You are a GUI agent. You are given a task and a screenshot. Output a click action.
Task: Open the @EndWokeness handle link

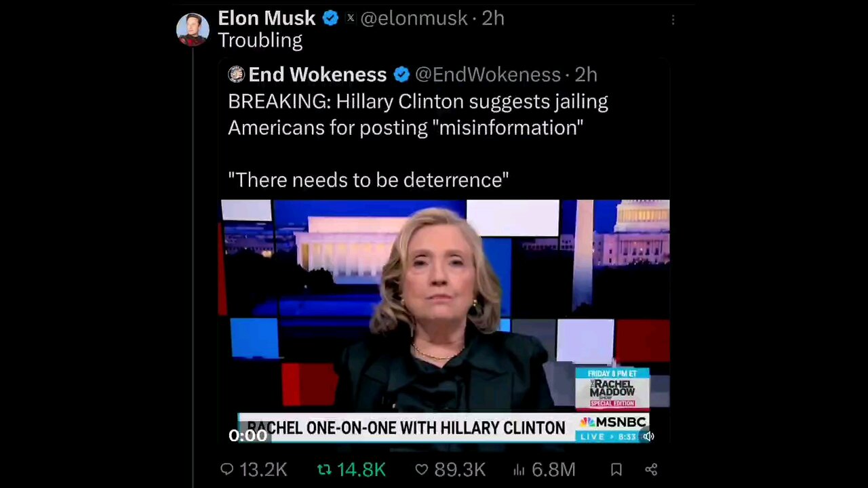click(x=488, y=74)
